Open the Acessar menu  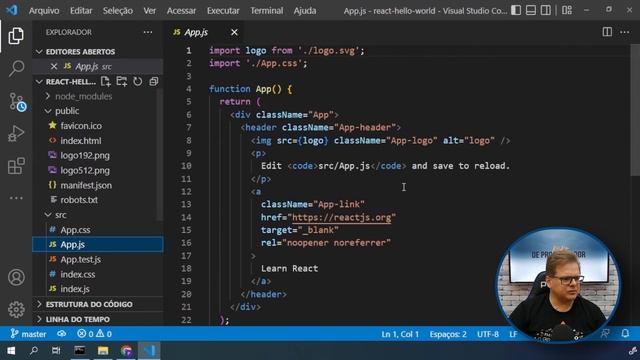[x=181, y=11]
